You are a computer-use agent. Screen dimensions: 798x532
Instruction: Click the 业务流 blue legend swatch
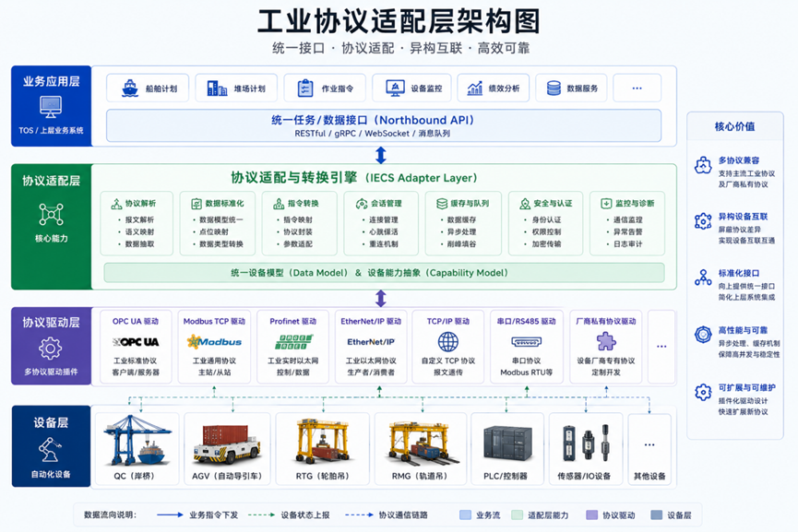point(465,514)
